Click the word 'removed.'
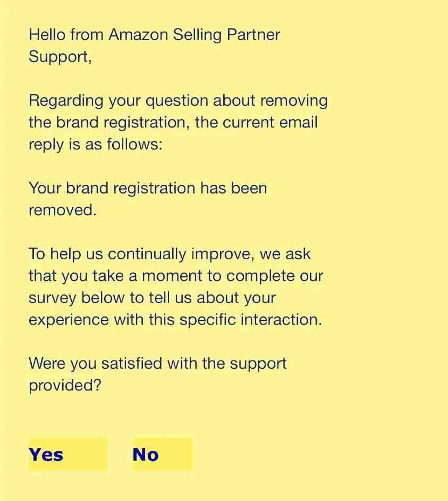 (62, 210)
